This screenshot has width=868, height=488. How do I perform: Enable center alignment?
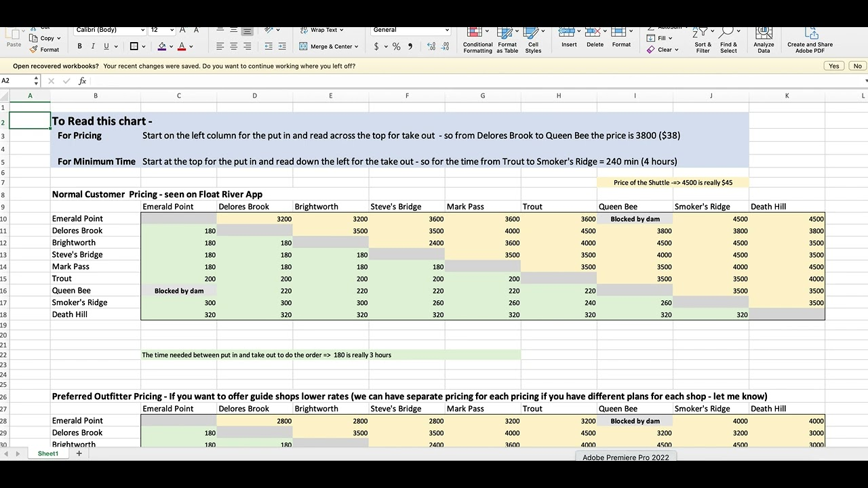pyautogui.click(x=233, y=45)
